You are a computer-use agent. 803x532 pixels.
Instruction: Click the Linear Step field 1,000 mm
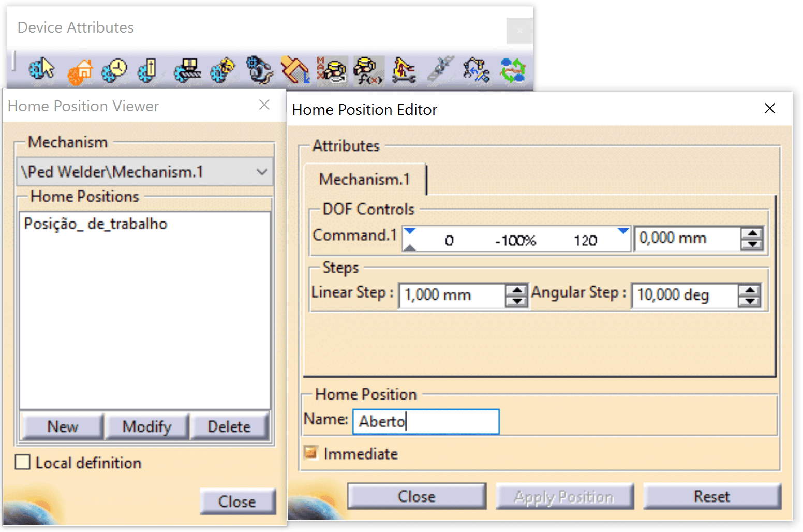[452, 295]
